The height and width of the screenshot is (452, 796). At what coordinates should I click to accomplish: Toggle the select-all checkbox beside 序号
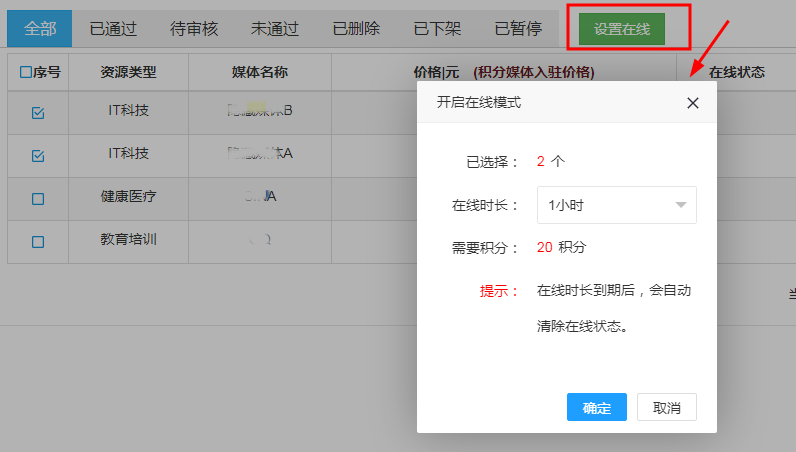(x=25, y=72)
